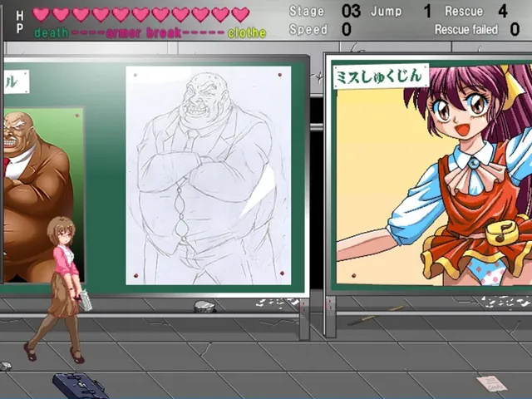Click the ミスしゅくじん label
Viewport: 532px width, 399px height.
pyautogui.click(x=381, y=76)
